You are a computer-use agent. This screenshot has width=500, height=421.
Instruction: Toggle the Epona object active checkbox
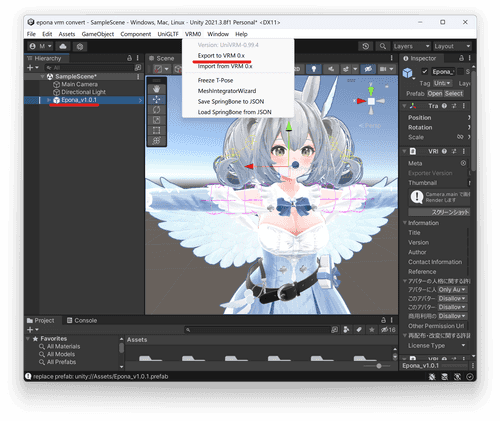(425, 71)
